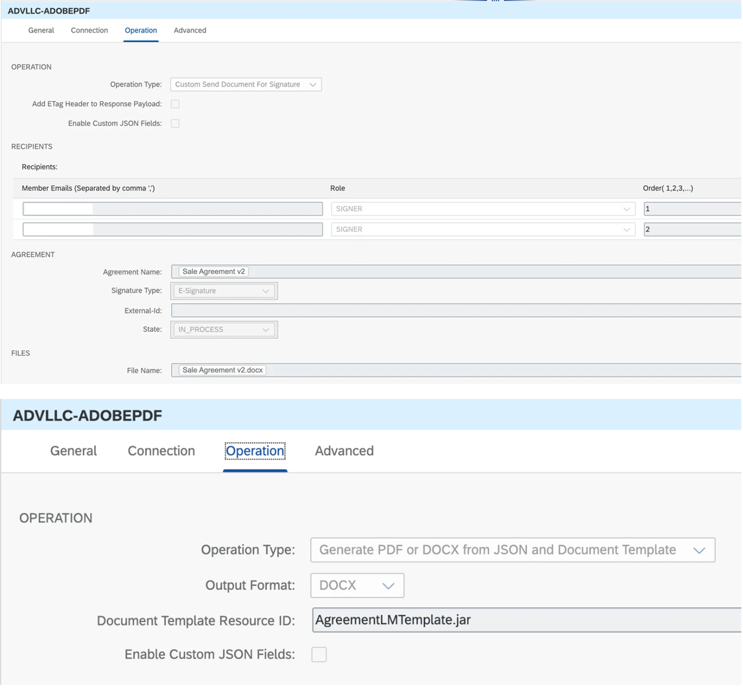Click the first Member Emails input field
Image resolution: width=743 pixels, height=700 pixels.
172,209
